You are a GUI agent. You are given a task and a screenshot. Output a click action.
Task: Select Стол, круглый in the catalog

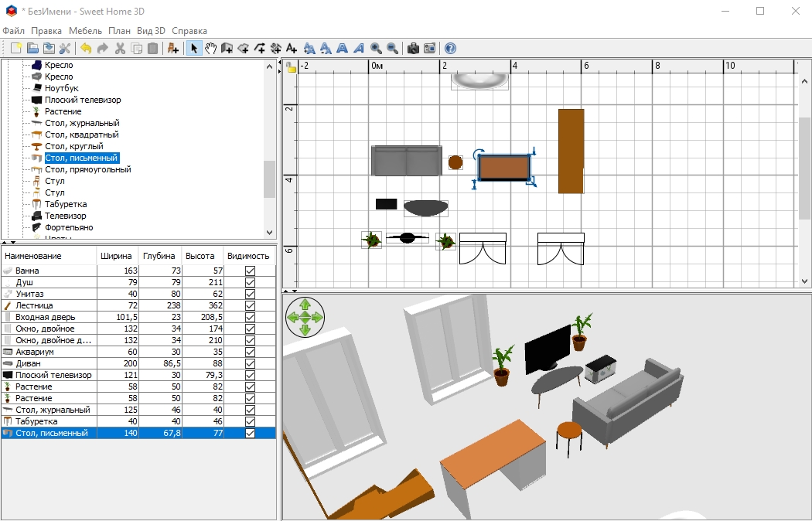(x=74, y=146)
